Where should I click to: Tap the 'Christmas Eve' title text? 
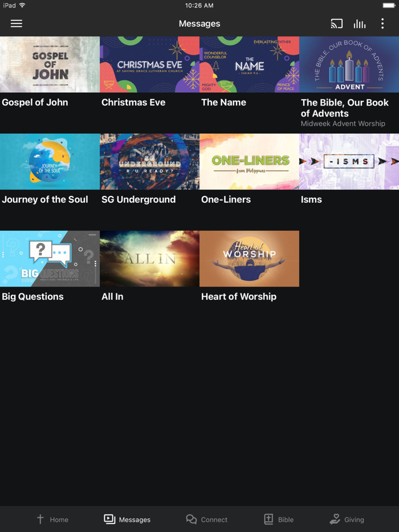[133, 103]
